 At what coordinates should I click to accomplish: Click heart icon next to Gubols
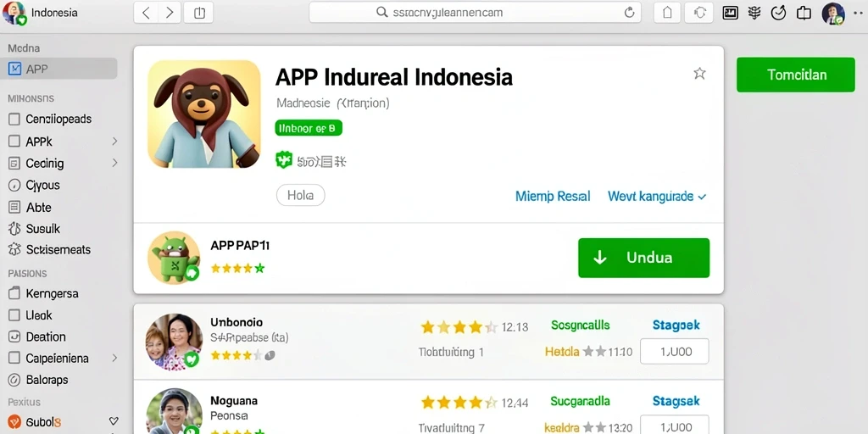click(114, 421)
